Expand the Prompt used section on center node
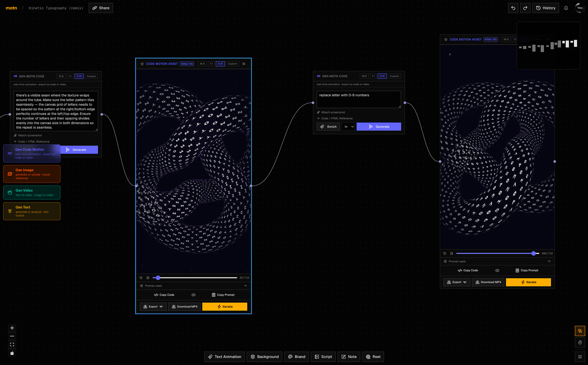Viewport: 588px width, 365px height. pyautogui.click(x=245, y=285)
